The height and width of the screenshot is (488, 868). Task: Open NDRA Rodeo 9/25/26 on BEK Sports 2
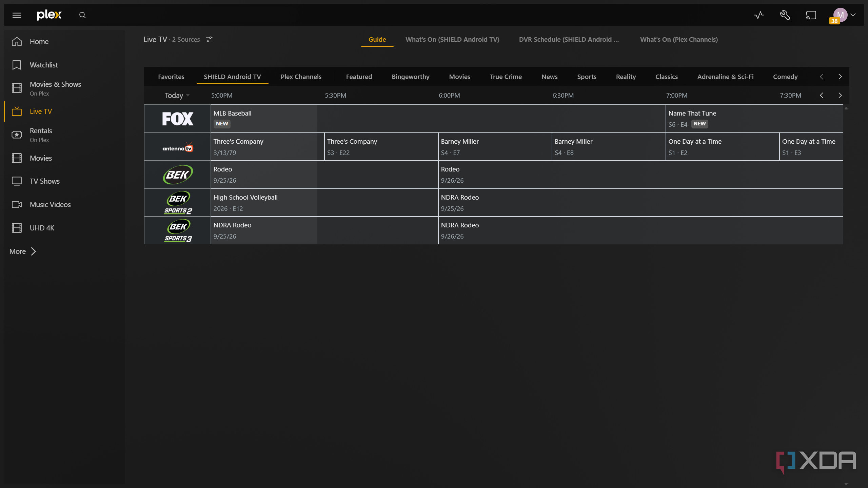click(641, 203)
